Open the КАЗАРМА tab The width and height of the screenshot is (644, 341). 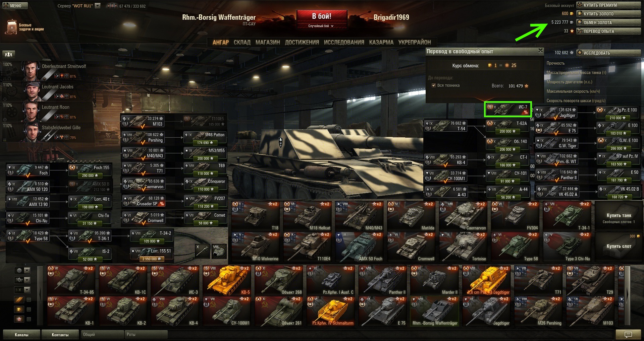[381, 43]
